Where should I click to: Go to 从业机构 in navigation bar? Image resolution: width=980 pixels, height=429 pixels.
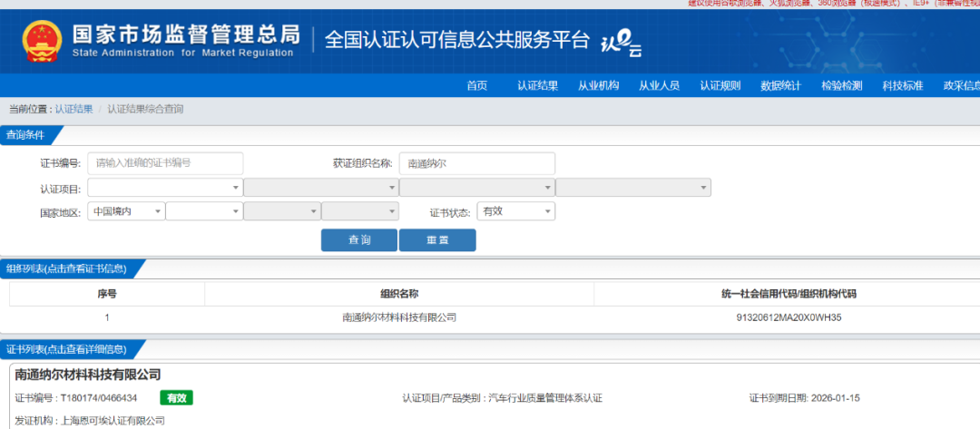598,85
